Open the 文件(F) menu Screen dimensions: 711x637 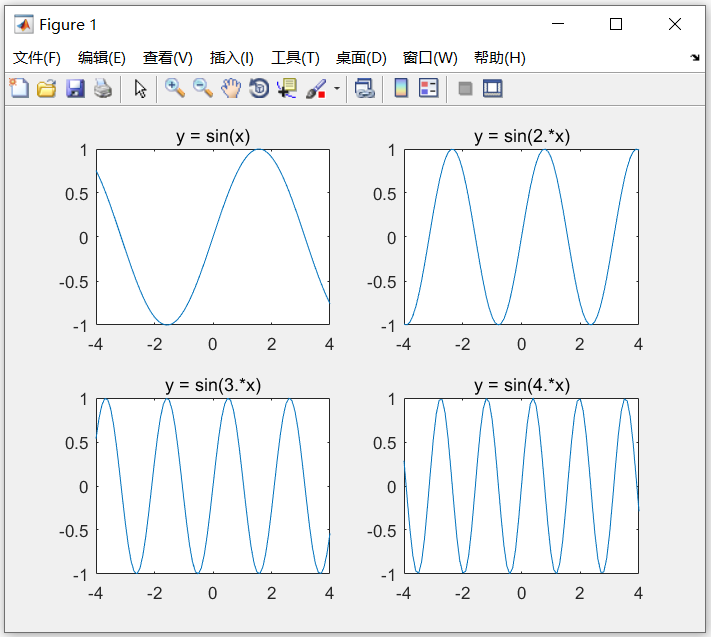point(37,58)
